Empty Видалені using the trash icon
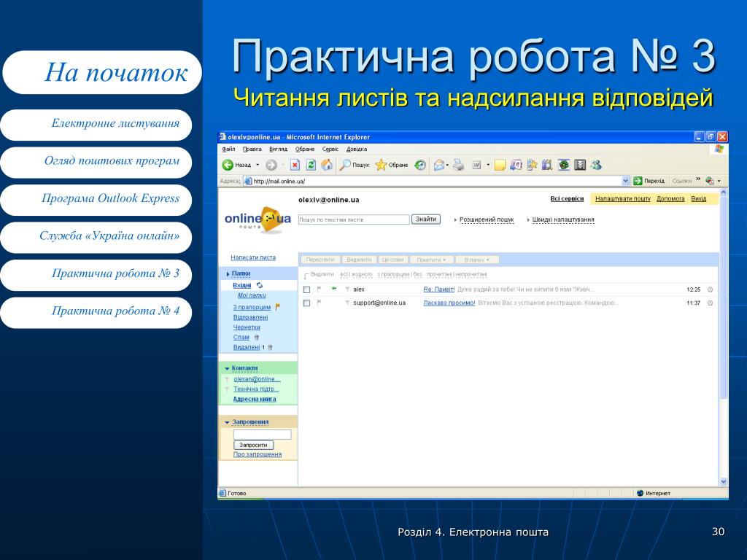The height and width of the screenshot is (560, 747). click(270, 347)
